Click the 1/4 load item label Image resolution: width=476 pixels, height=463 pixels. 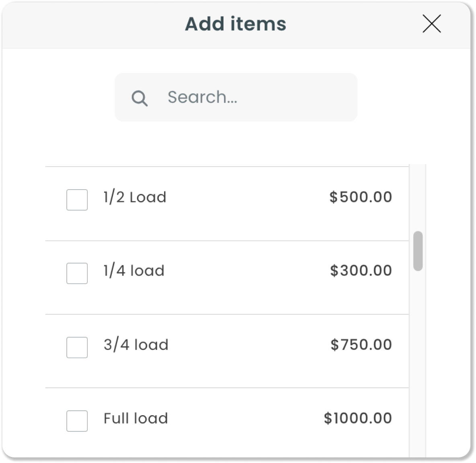(134, 270)
